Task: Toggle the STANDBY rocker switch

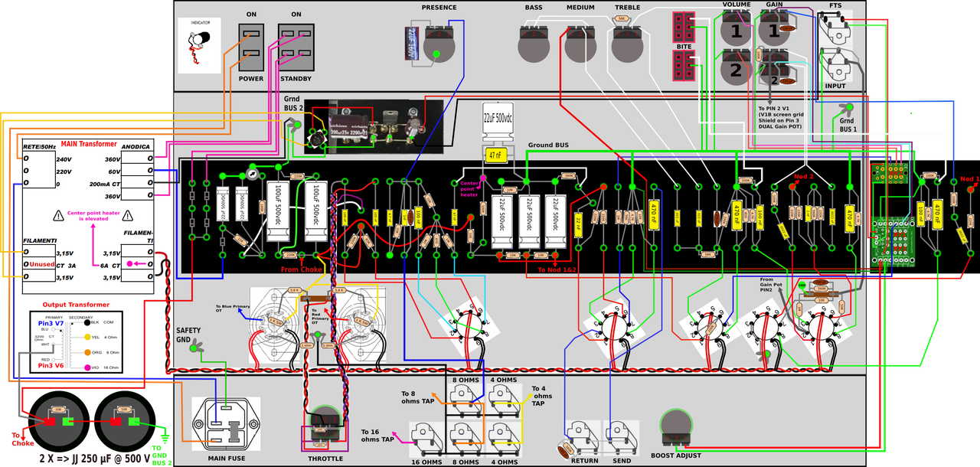Action: 295,47
